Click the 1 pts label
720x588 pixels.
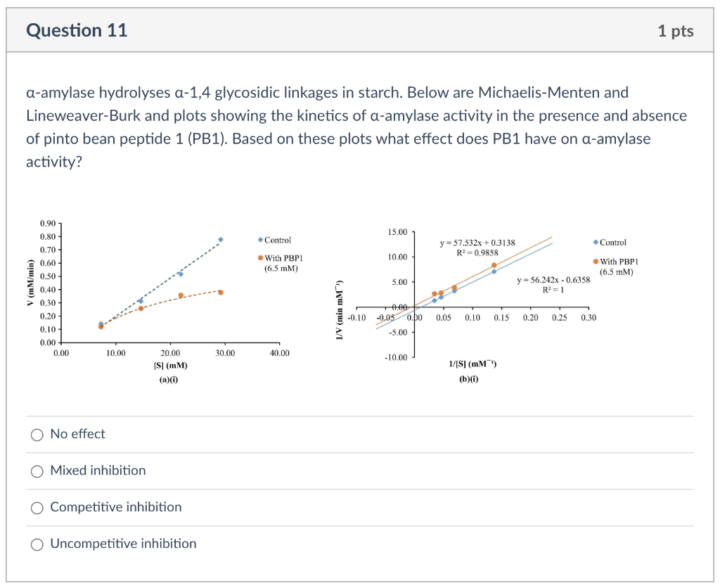[x=677, y=30]
